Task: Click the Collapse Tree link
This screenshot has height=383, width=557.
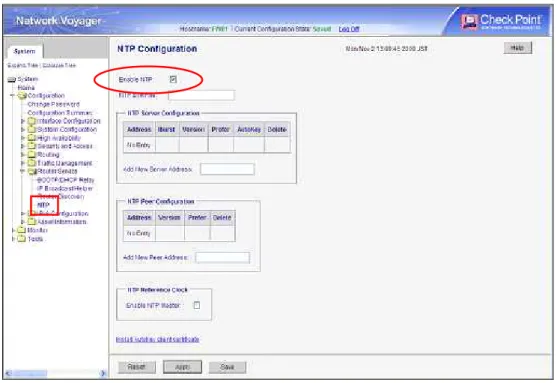Action: click(x=59, y=65)
